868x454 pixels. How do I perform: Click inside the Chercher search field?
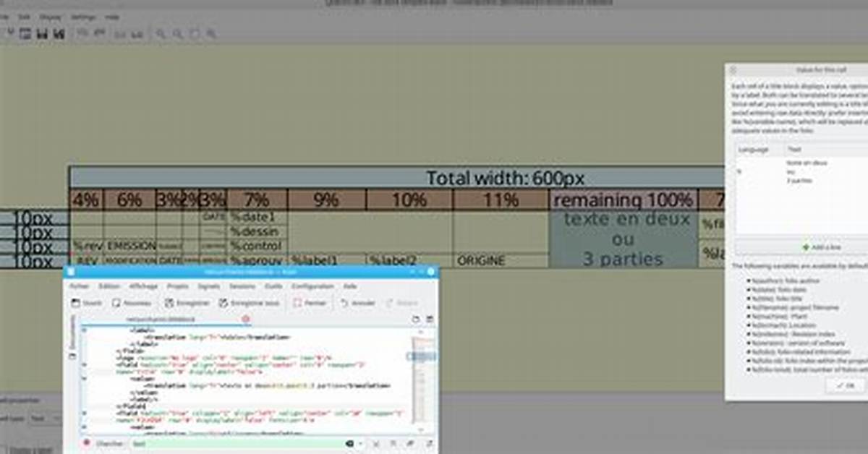tap(235, 443)
